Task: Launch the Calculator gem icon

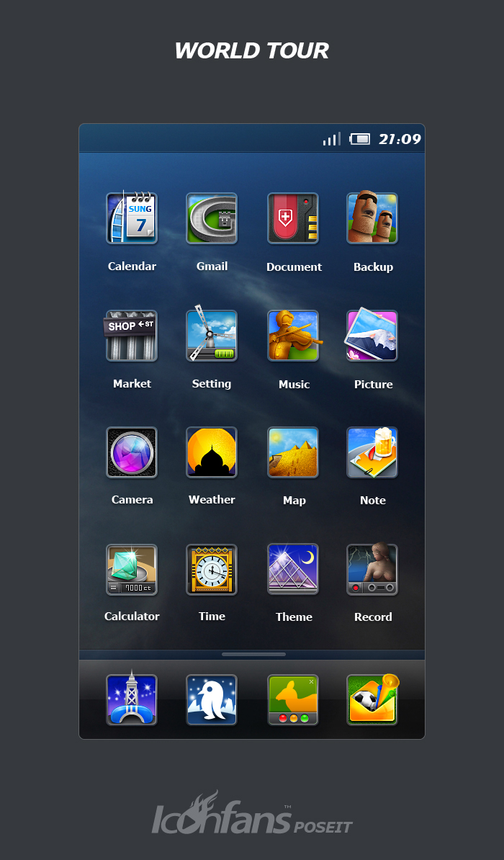Action: pos(132,569)
